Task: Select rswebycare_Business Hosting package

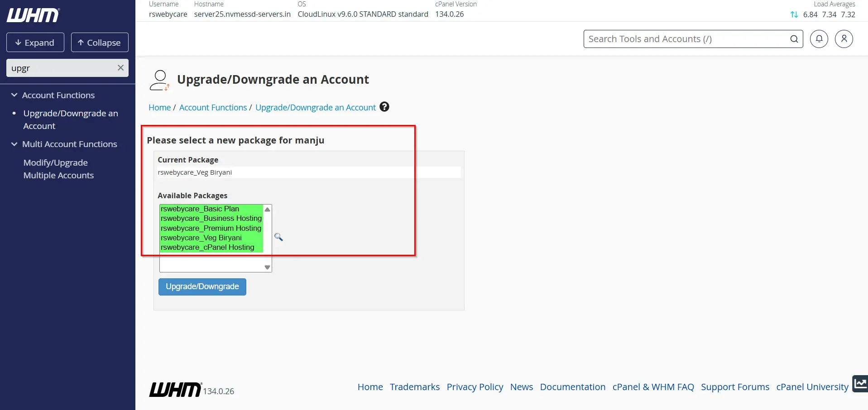Action: [211, 218]
